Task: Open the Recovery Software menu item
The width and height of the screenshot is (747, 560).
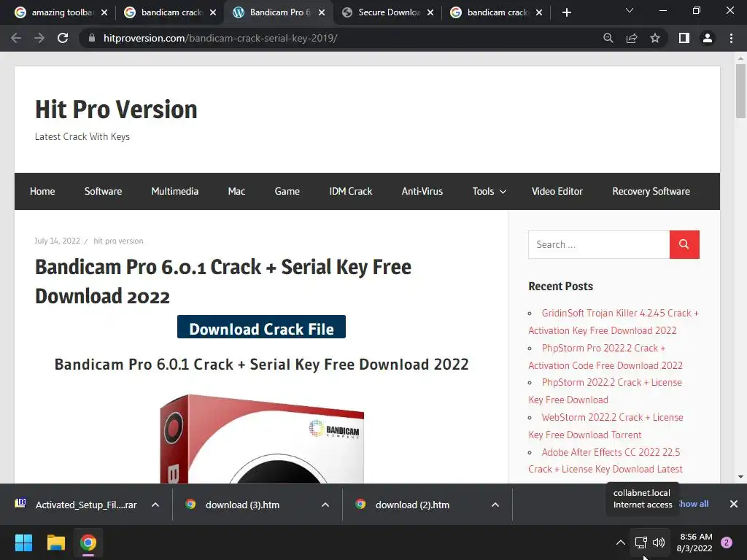Action: pyautogui.click(x=651, y=192)
